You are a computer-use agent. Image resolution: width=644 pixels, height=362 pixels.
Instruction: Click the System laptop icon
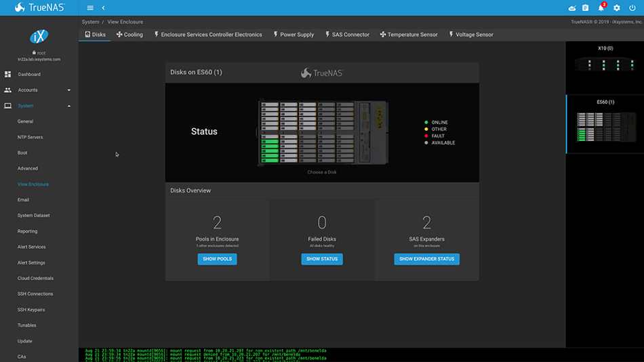coord(8,106)
